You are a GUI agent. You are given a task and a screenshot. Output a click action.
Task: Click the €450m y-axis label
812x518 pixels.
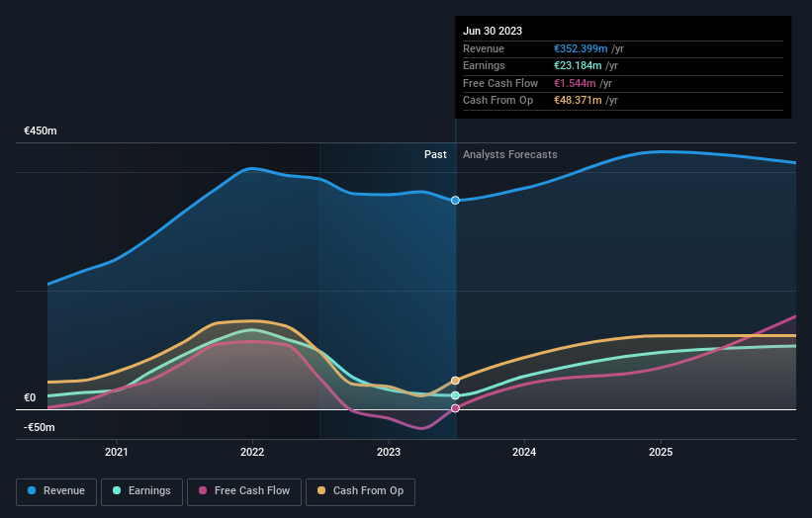(41, 130)
